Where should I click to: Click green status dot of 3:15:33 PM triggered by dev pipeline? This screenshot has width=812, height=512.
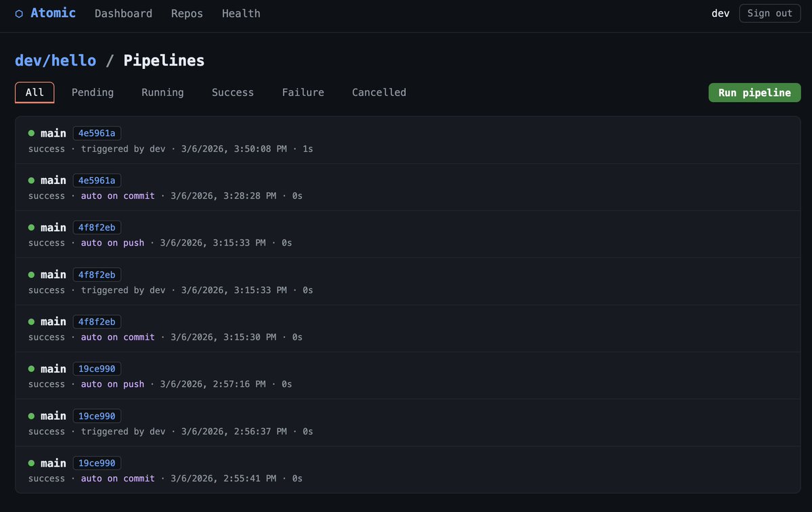pyautogui.click(x=31, y=275)
